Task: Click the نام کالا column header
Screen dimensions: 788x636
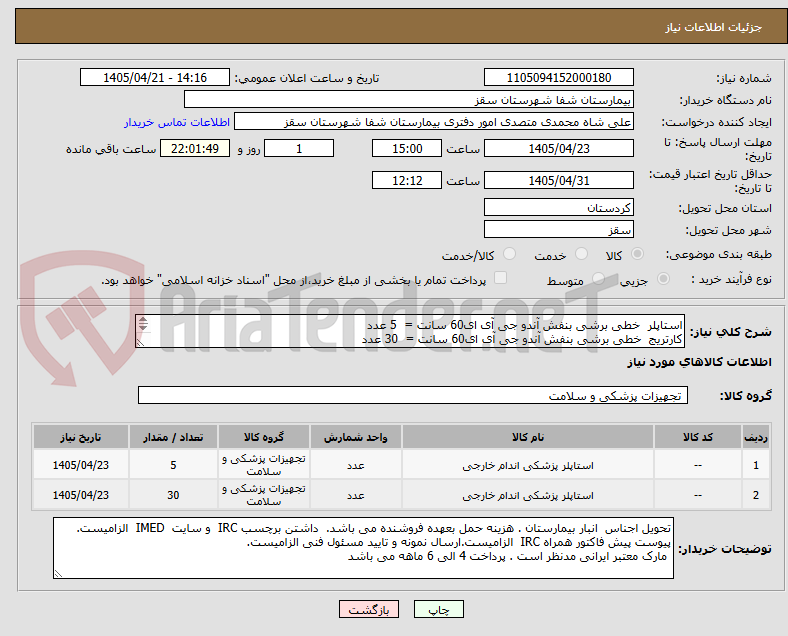Action: pyautogui.click(x=528, y=437)
